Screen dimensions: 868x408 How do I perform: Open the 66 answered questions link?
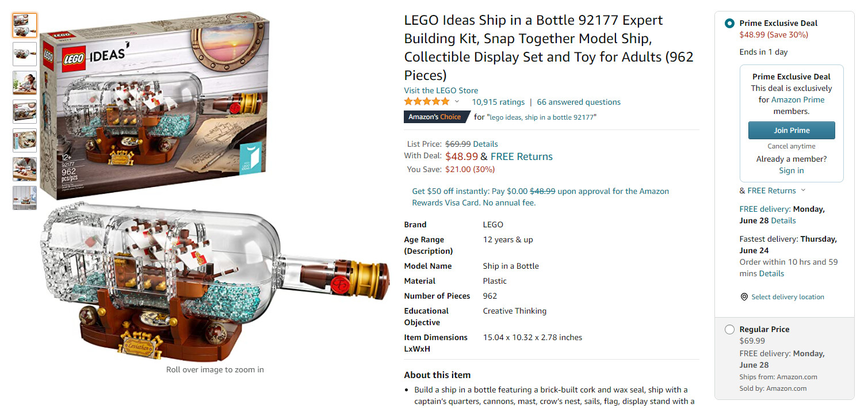click(x=578, y=102)
